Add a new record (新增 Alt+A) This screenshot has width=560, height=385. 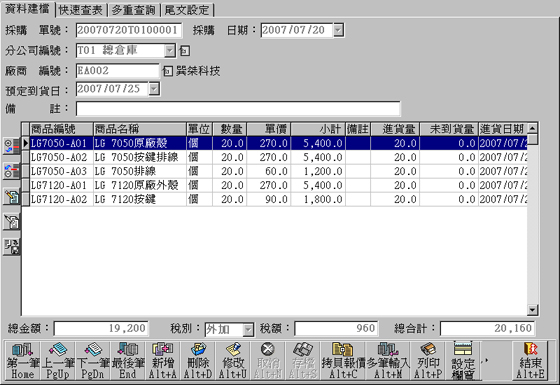(162, 360)
